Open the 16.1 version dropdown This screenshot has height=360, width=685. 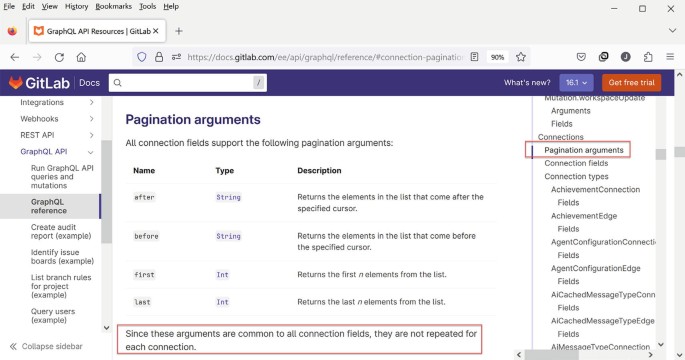(x=576, y=83)
